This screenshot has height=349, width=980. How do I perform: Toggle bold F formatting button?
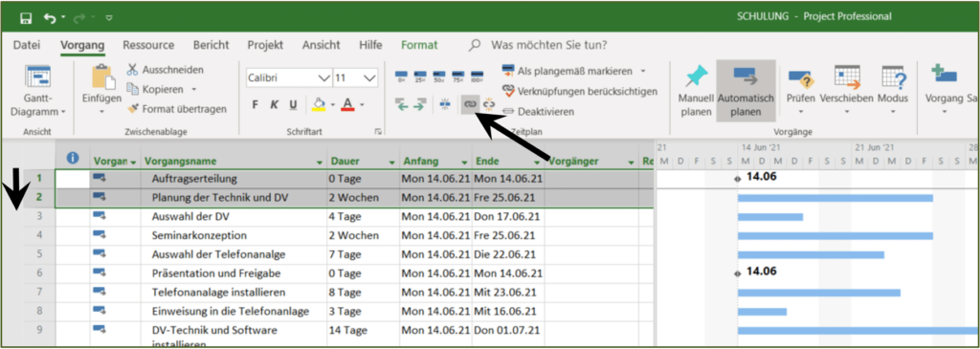click(255, 105)
